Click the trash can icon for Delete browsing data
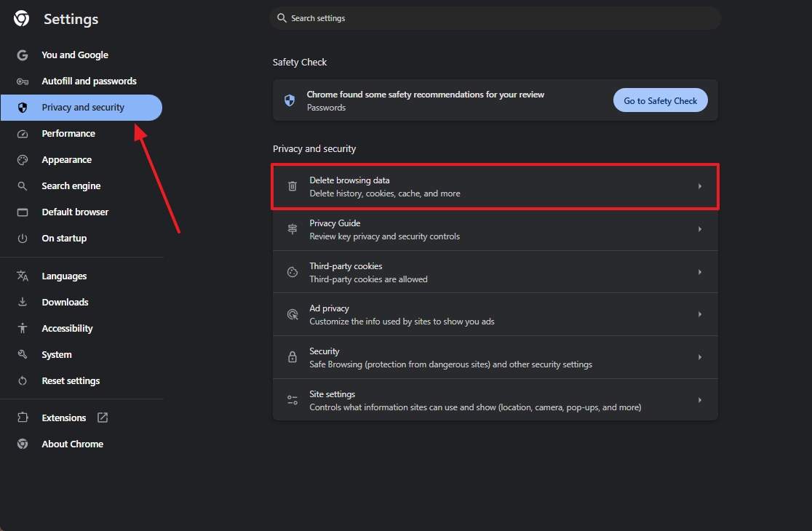 point(292,186)
